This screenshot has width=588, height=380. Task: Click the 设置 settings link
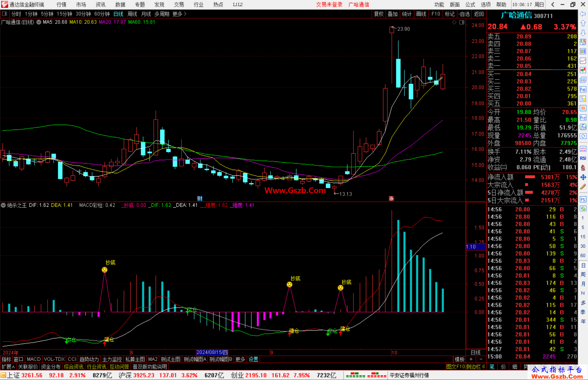coord(253,359)
